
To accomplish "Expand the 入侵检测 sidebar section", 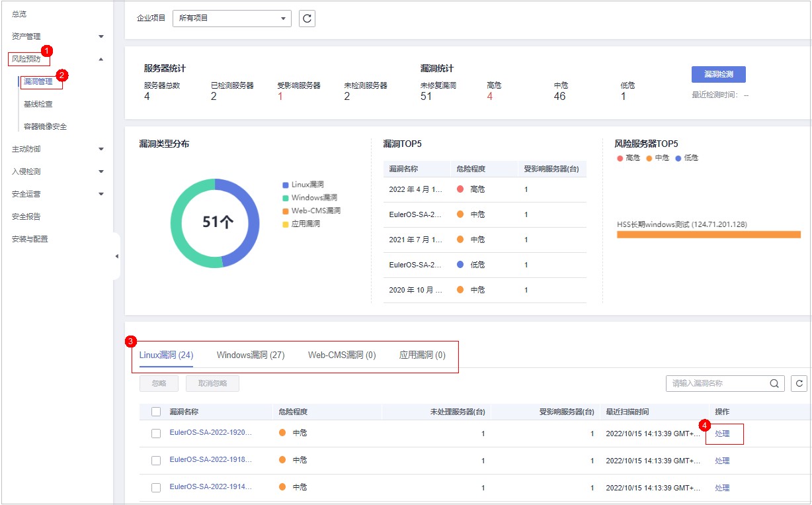I will tap(56, 171).
